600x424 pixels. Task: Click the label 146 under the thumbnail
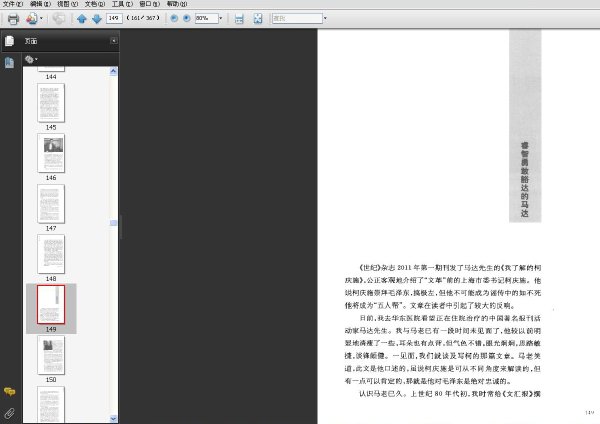click(x=51, y=178)
